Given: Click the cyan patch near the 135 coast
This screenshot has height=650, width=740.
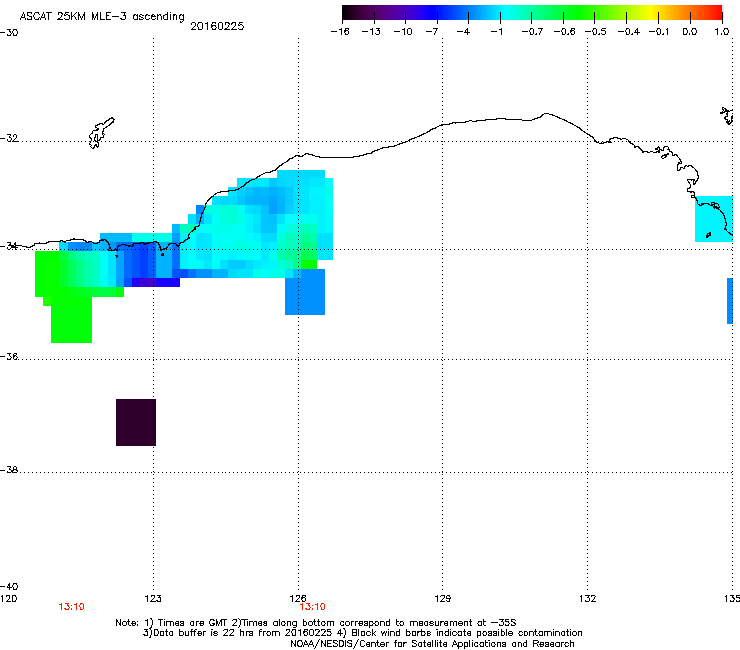Looking at the screenshot, I should point(714,219).
